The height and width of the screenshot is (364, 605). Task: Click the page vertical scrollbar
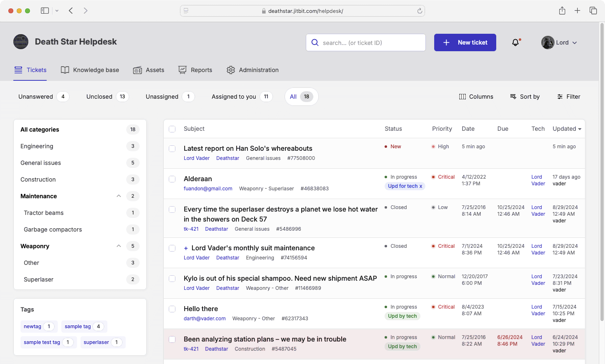602,172
